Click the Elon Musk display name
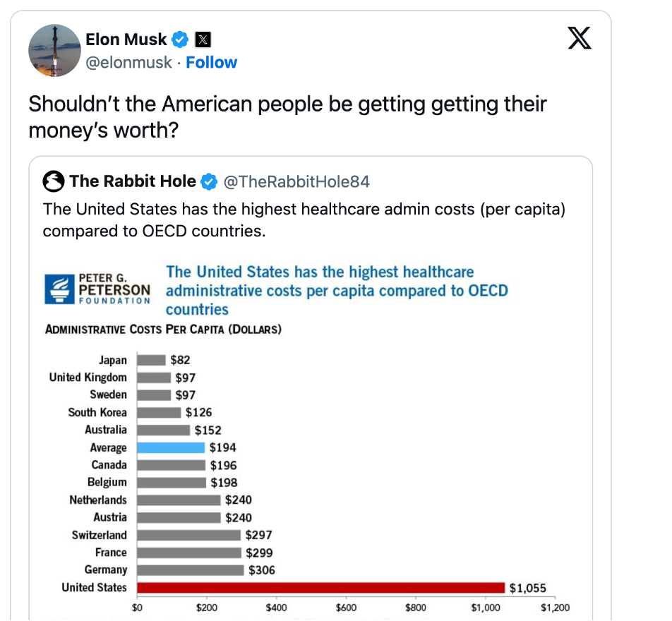Screen dimensions: 672x621 [x=126, y=40]
